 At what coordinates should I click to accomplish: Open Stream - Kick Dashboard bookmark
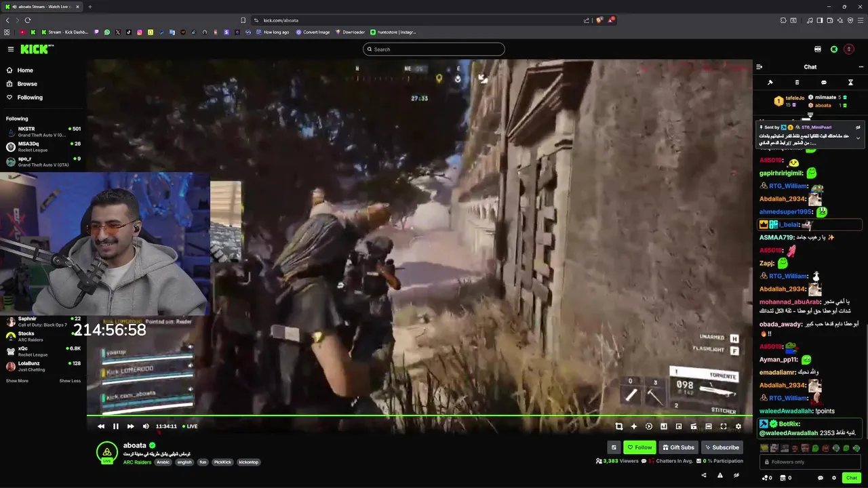tap(65, 32)
